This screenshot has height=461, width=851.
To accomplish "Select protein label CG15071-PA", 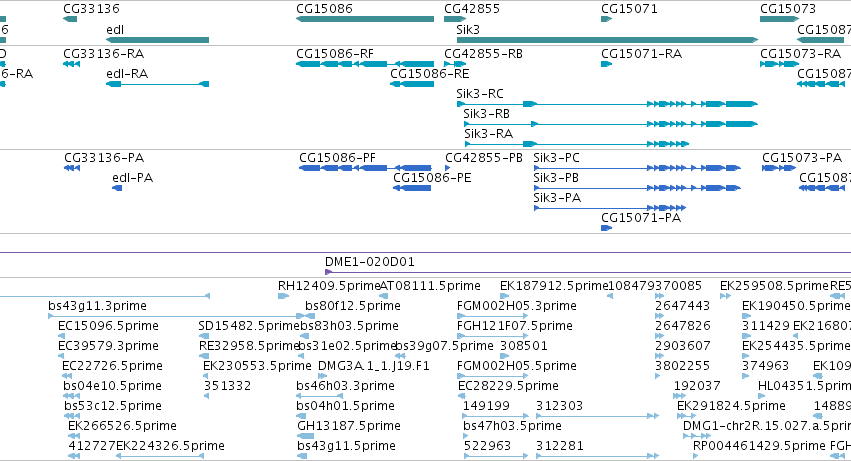I will pyautogui.click(x=641, y=218).
